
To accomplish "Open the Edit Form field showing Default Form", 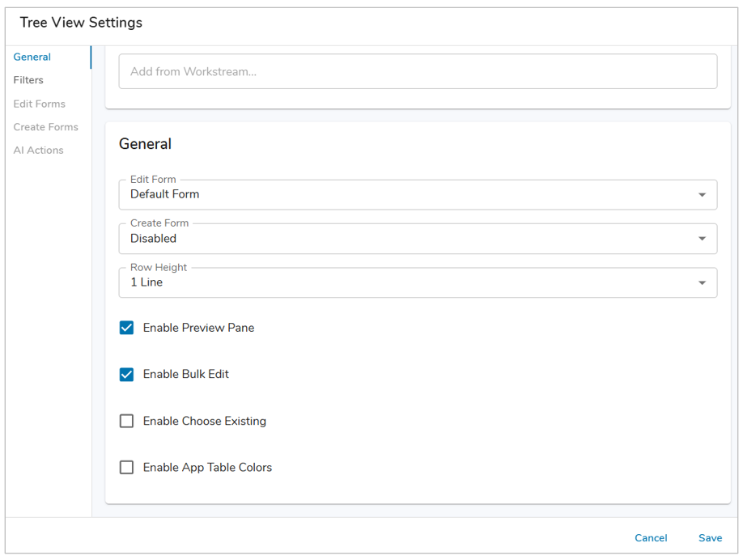I will point(405,195).
